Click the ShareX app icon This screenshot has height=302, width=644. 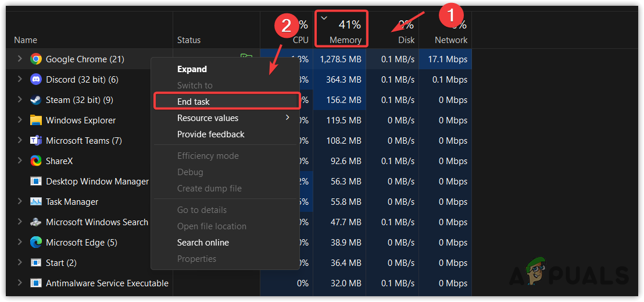point(36,161)
